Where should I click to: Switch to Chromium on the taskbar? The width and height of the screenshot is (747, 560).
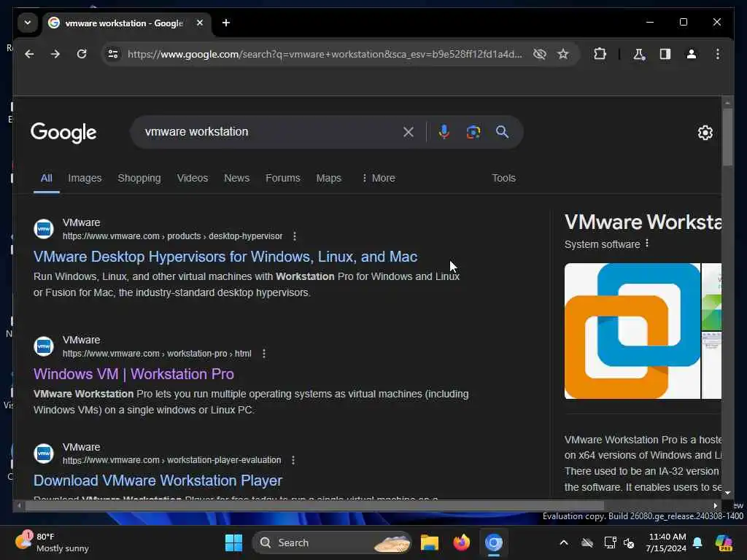pyautogui.click(x=494, y=542)
